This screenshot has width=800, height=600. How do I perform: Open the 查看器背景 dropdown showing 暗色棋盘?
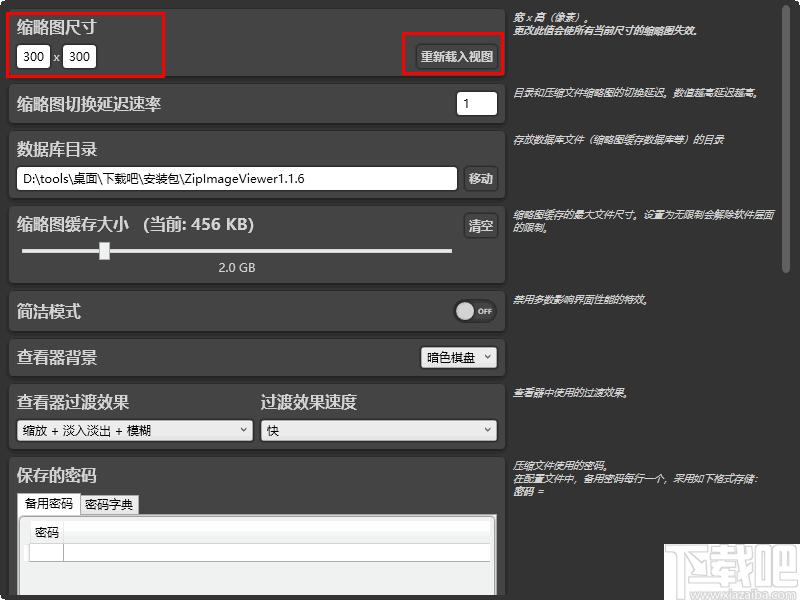pos(459,358)
